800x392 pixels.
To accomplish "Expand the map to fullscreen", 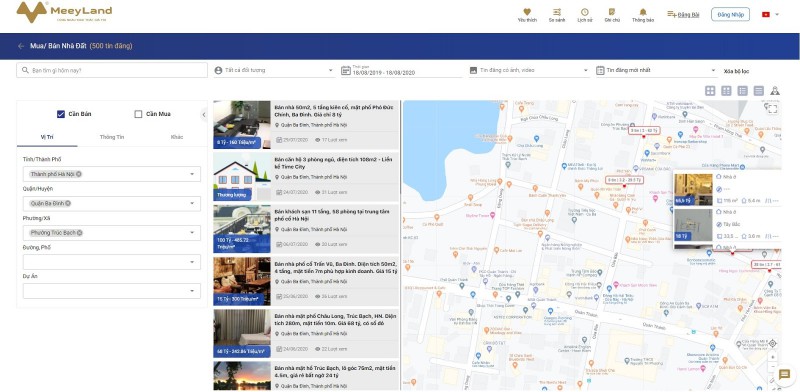I will point(772,108).
